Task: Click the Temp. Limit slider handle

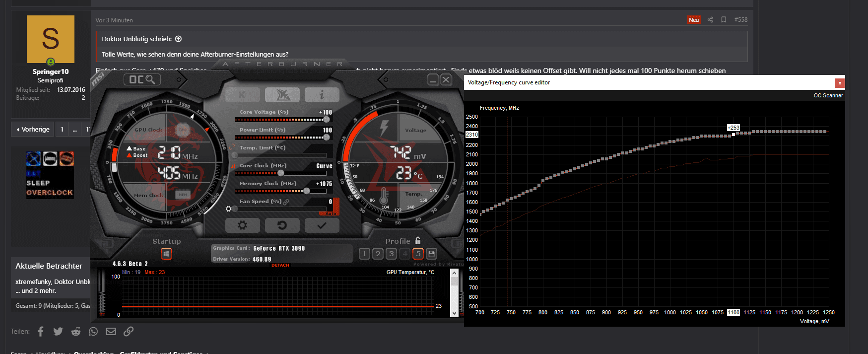Action: [x=235, y=155]
